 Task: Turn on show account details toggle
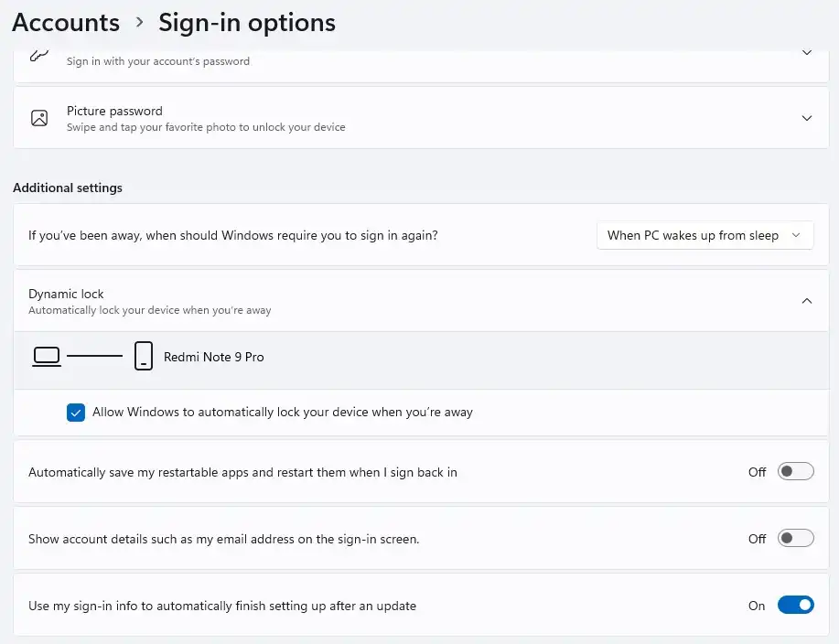796,538
